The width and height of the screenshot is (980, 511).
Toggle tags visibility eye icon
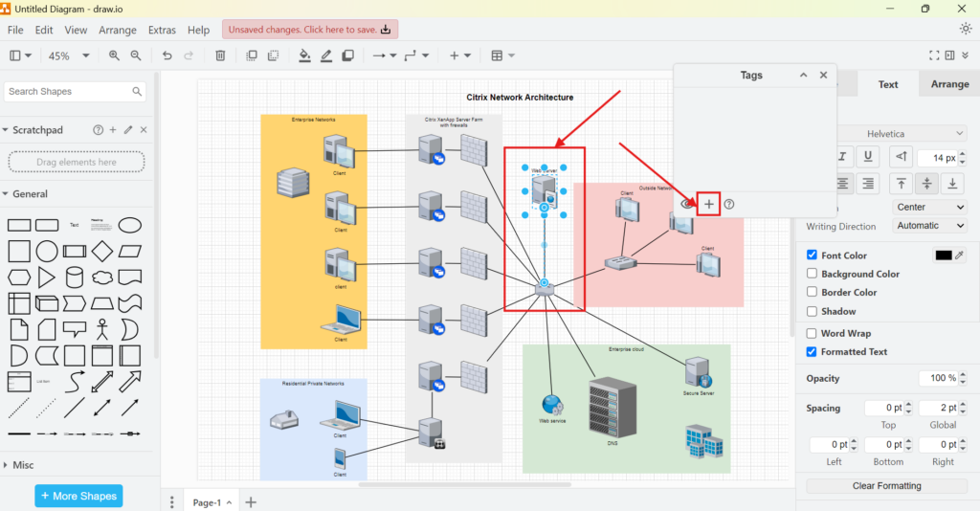click(x=687, y=204)
